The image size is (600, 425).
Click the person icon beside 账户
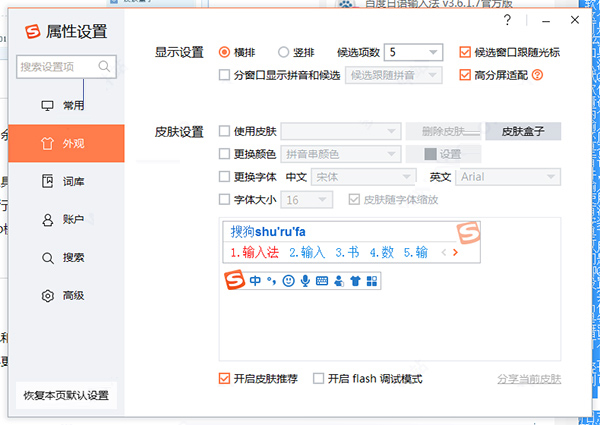click(47, 220)
